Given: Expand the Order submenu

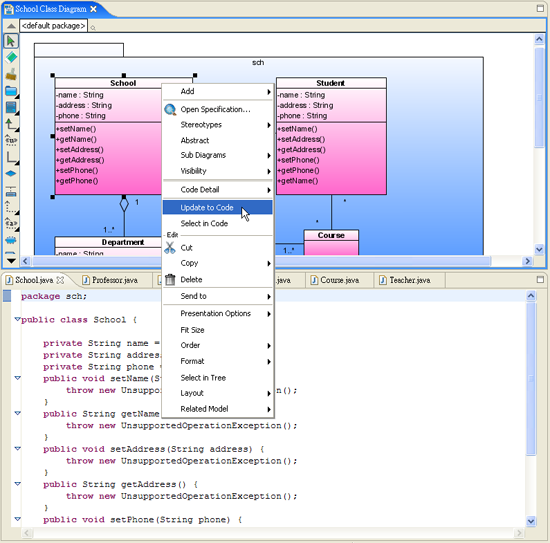Looking at the screenshot, I should 217,346.
